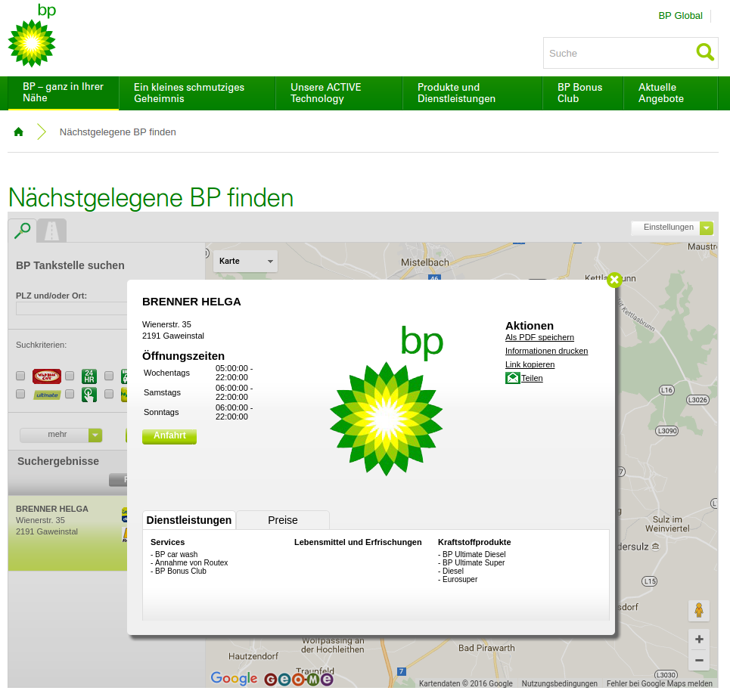
Task: Click the 24 HR filter icon
Action: click(89, 376)
